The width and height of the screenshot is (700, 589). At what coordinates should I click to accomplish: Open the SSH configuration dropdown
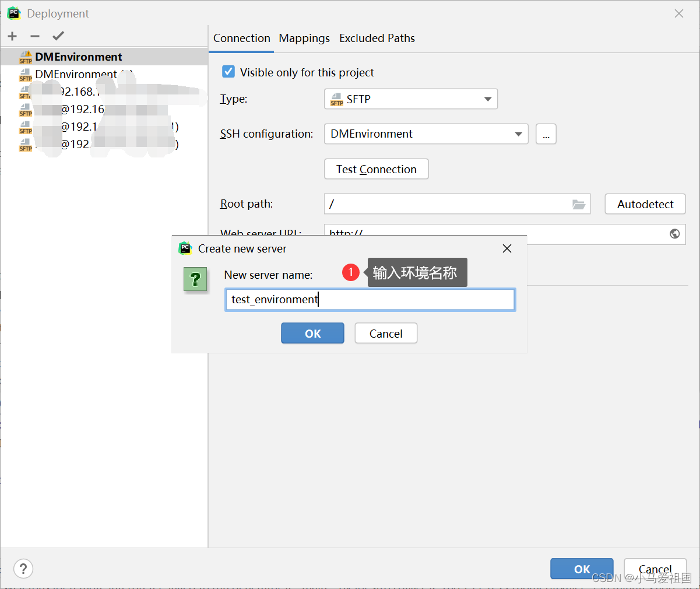coord(426,134)
